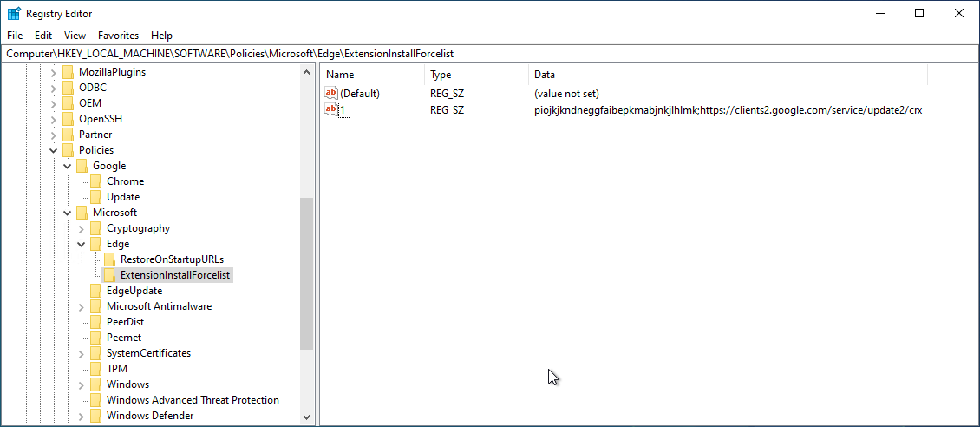Viewport: 980px width, 427px height.
Task: Open the File menu
Action: coord(14,36)
